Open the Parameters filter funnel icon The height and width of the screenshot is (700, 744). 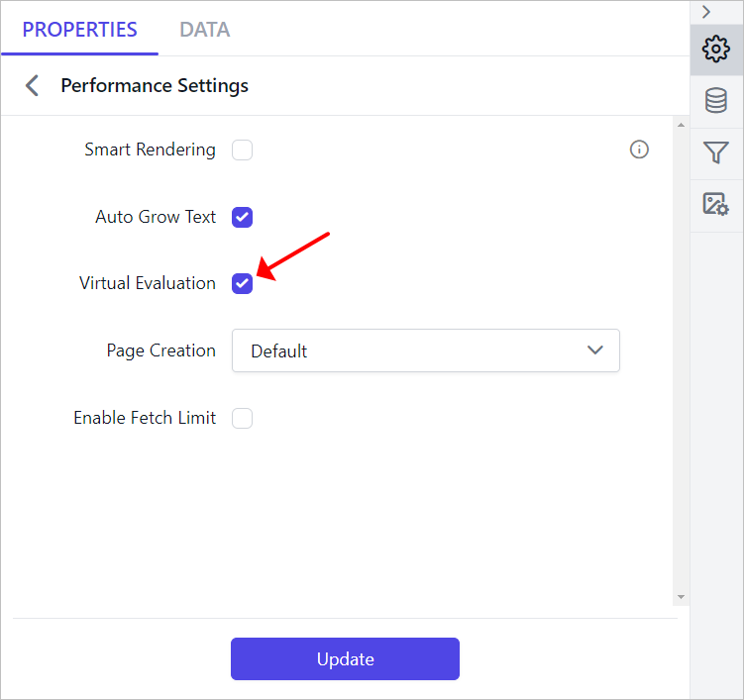(x=716, y=152)
